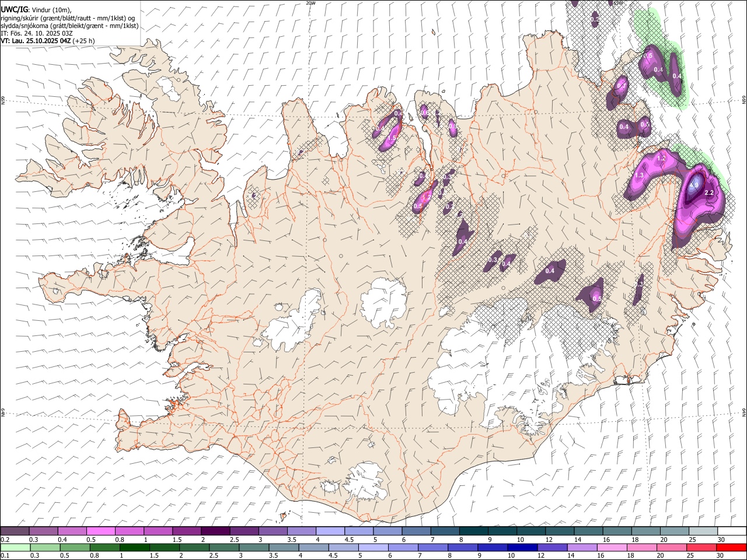This screenshot has width=747, height=560.
Task: Pick the light green 0.3 lower legend swatch
Action: [x=45, y=547]
